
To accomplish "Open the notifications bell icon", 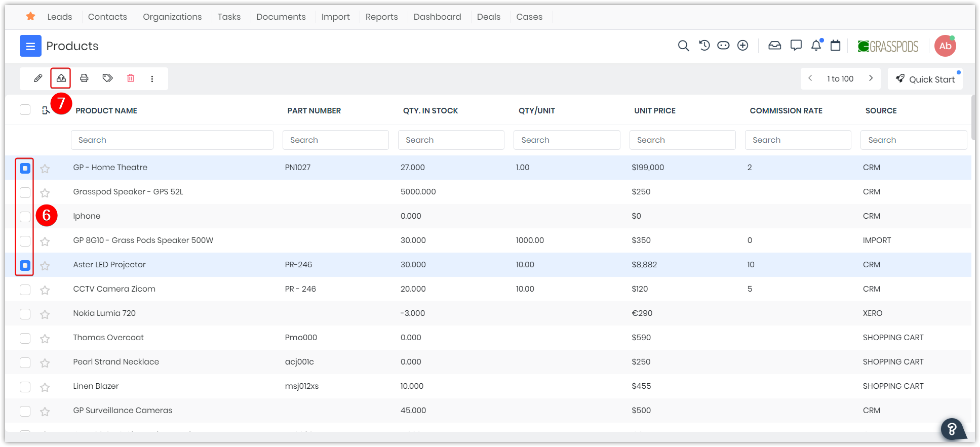I will [816, 46].
